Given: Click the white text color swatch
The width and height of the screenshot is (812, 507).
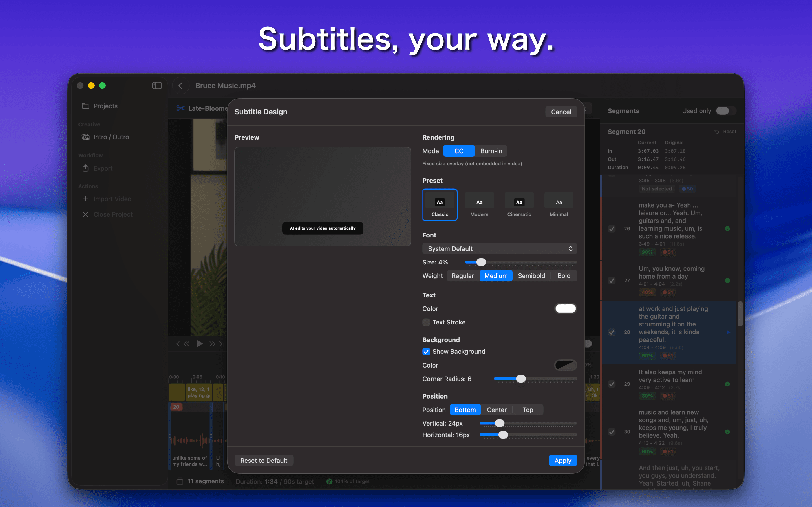Looking at the screenshot, I should tap(565, 308).
